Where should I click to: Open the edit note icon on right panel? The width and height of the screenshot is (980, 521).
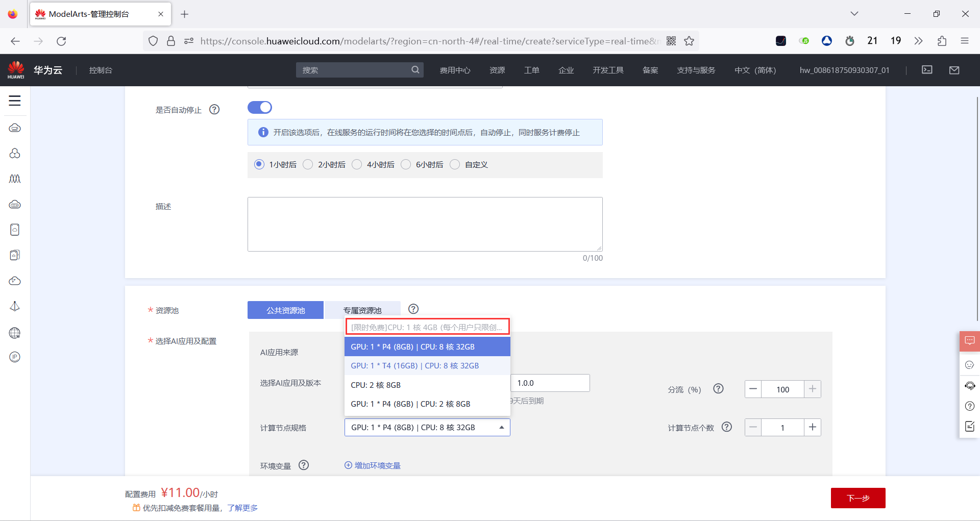tap(970, 427)
